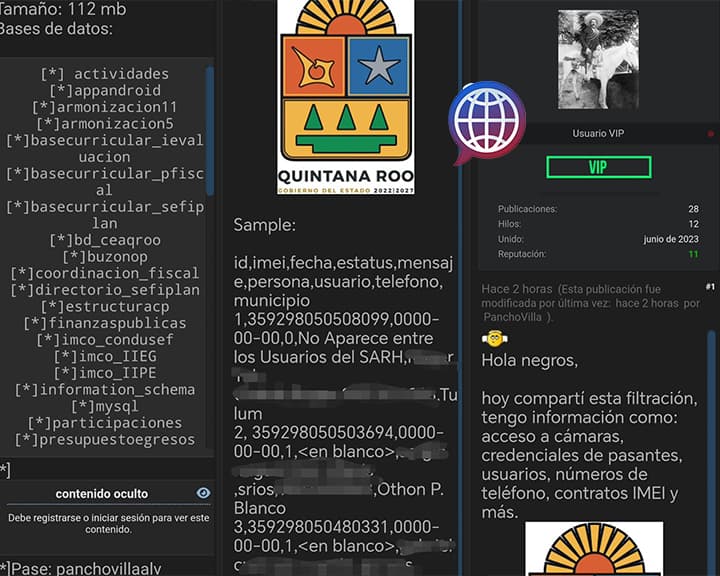Click IMEI value 359298050480331
Screen dimensions: 720x576
click(x=317, y=526)
